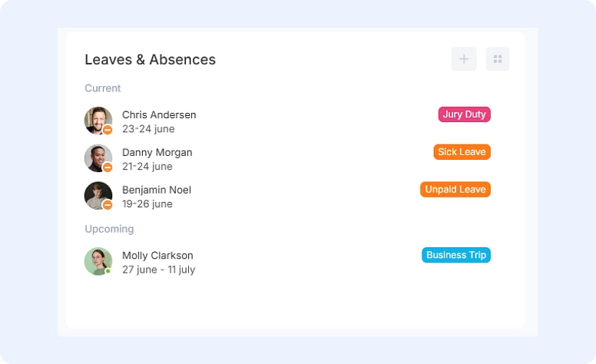Screen dimensions: 596x364
Task: Click the Current section label
Action: [103, 88]
